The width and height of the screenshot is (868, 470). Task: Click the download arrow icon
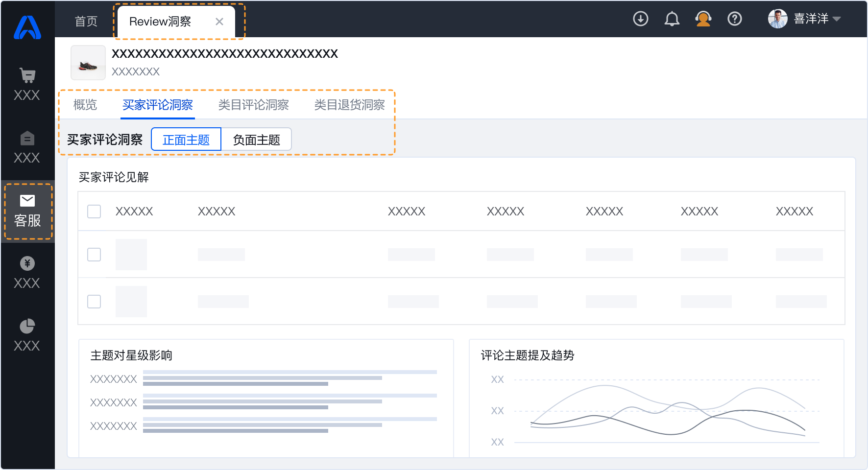pos(640,19)
